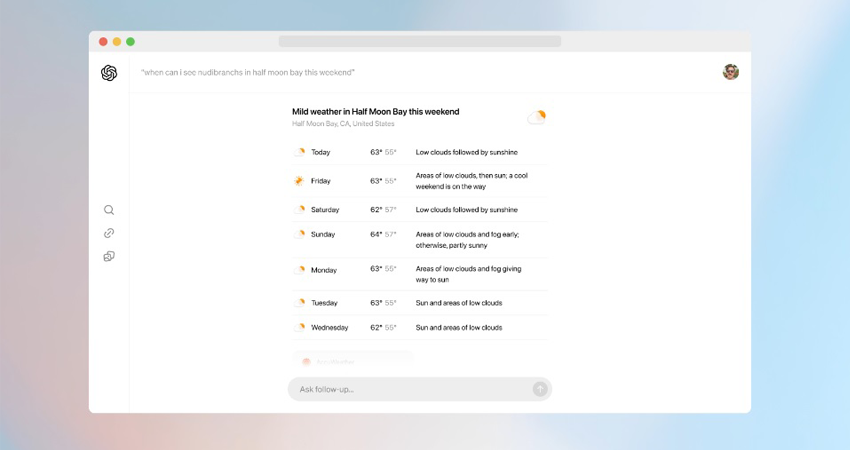Click the sun icon in Friday row
Image resolution: width=850 pixels, height=450 pixels.
pyautogui.click(x=299, y=181)
